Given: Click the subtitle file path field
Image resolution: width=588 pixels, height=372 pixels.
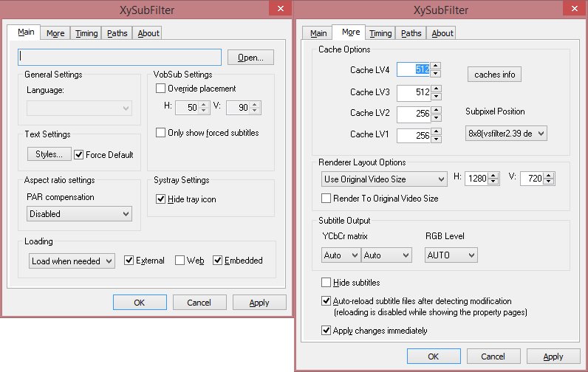Looking at the screenshot, I should pyautogui.click(x=120, y=57).
